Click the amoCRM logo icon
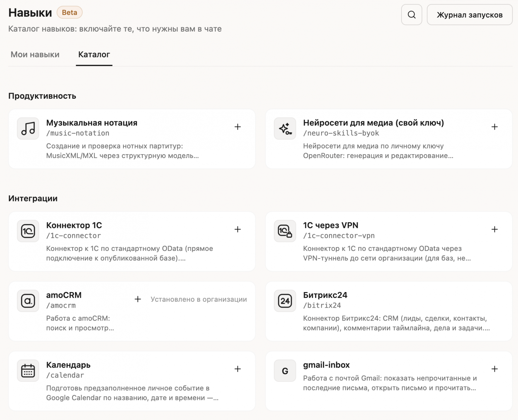 coord(28,301)
